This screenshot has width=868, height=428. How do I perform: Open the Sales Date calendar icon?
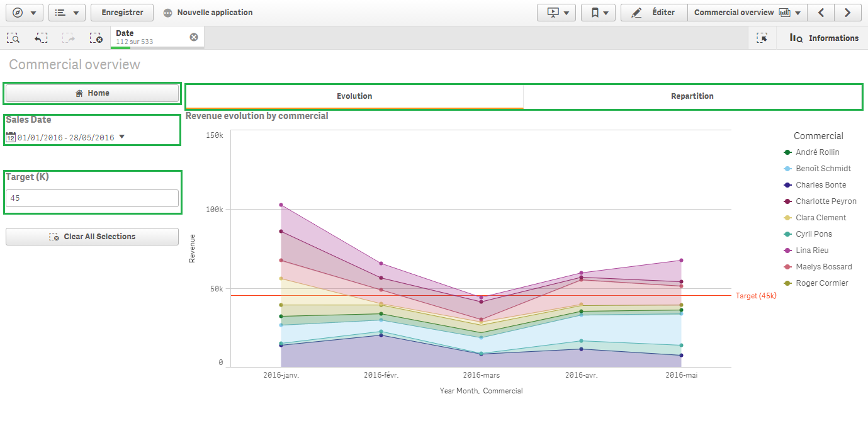(10, 137)
